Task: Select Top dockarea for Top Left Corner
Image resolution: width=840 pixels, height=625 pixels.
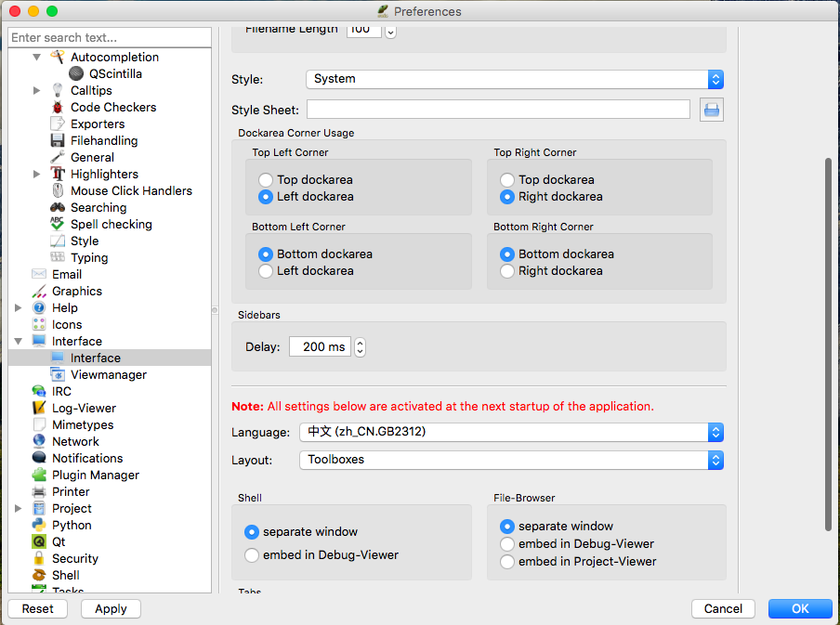Action: point(267,180)
